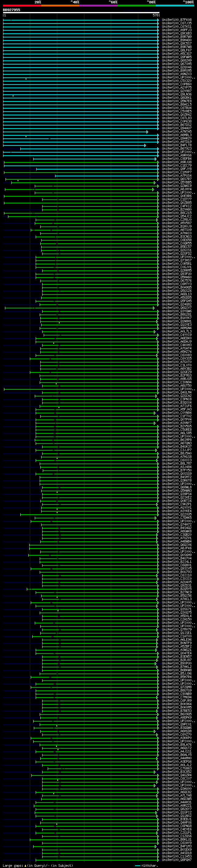The image size is (197, 868).
Task: Open hit UniRef100_A7HAI0
Action: (x=176, y=233)
